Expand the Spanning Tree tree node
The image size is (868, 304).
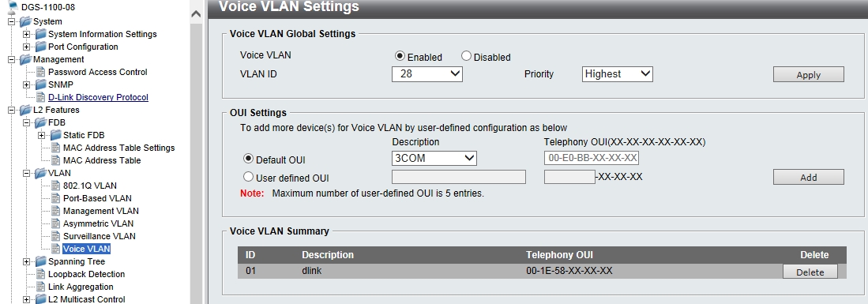tap(26, 261)
